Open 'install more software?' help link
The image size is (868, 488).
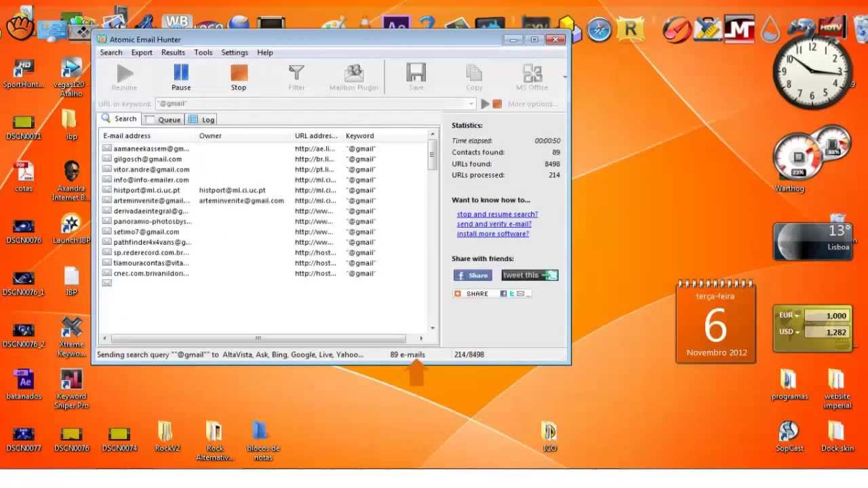point(492,234)
